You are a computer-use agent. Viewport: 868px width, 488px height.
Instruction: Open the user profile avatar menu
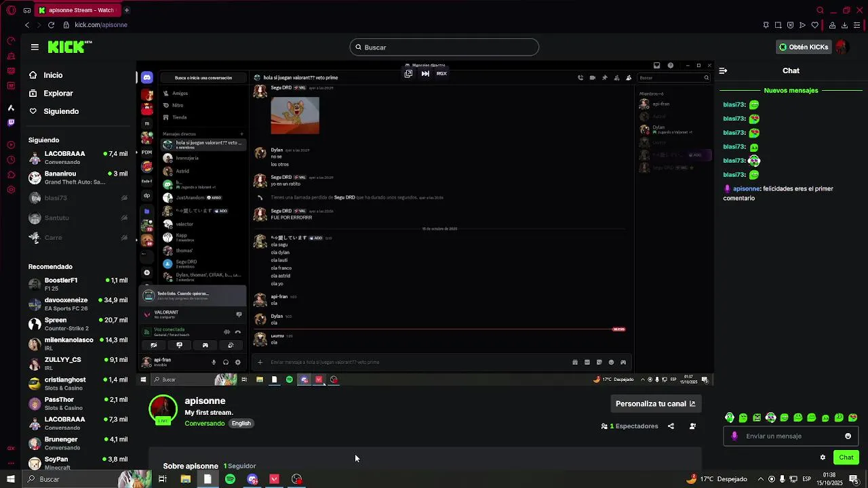(842, 47)
